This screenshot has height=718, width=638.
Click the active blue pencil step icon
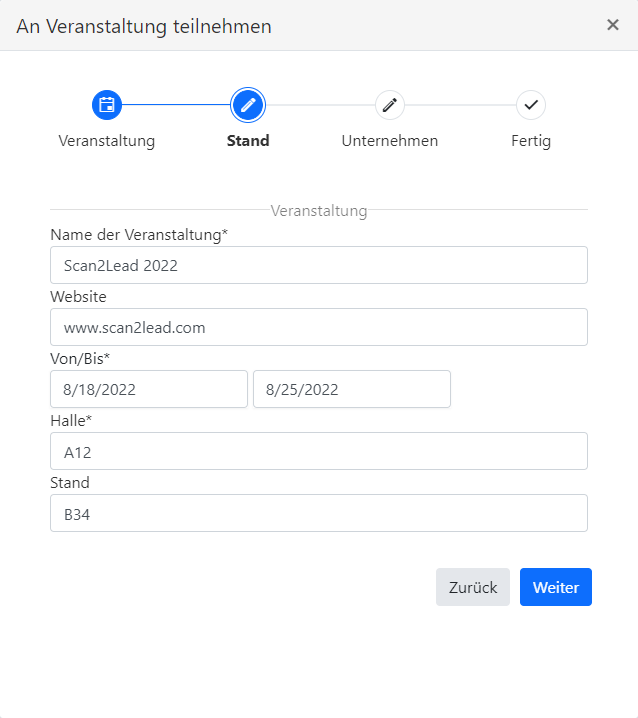(x=248, y=105)
